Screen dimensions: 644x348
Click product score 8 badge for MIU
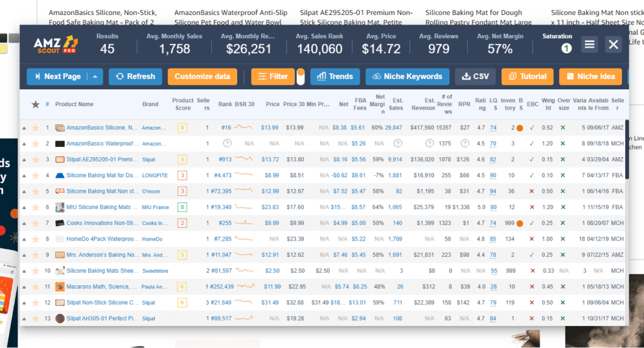182,207
